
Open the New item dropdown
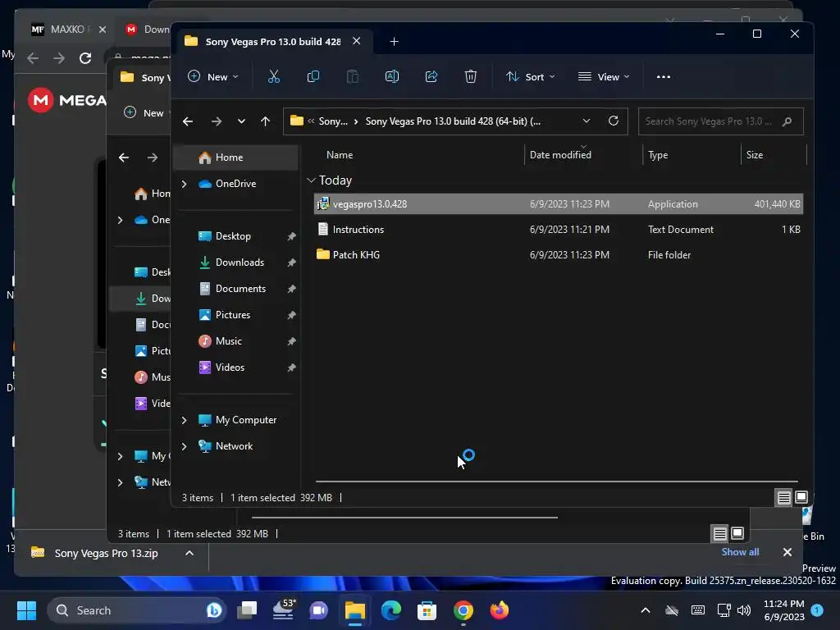pyautogui.click(x=212, y=76)
